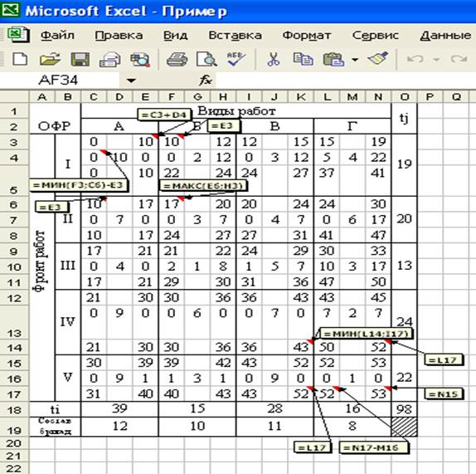Click the Cut scissors icon

(273, 59)
